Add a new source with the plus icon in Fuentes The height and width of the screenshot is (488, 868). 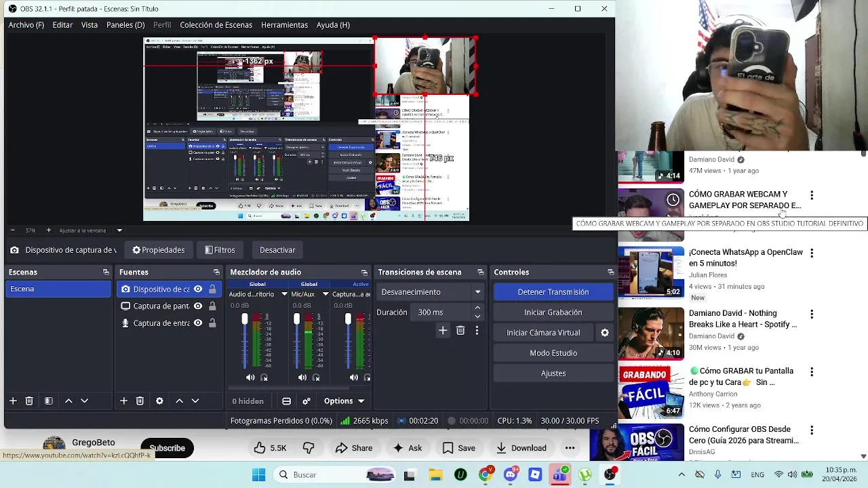click(x=123, y=401)
